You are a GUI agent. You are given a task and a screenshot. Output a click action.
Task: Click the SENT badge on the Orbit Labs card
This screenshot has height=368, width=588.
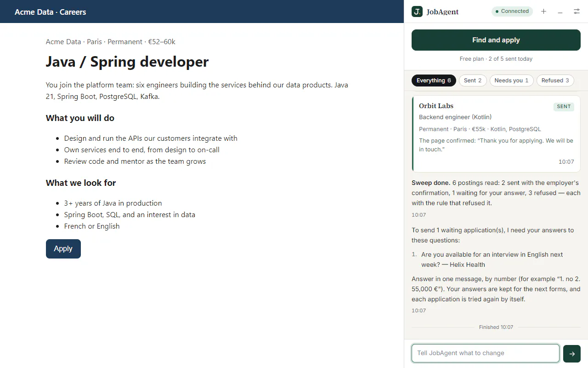tap(564, 107)
